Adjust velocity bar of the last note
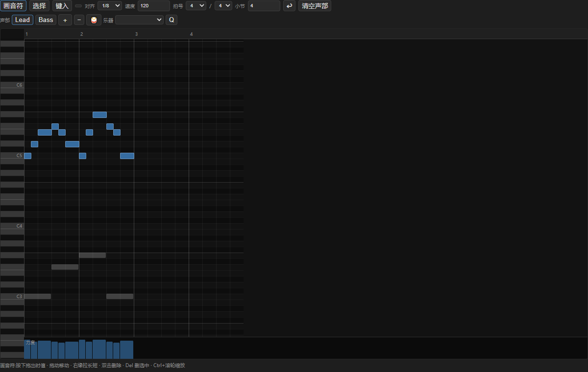Screen dimensions: 588x372 click(x=127, y=349)
